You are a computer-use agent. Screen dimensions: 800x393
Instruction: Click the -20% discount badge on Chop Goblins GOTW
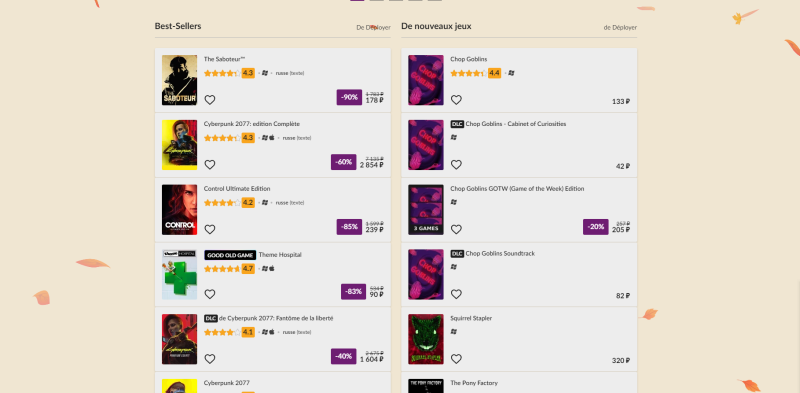pyautogui.click(x=595, y=227)
